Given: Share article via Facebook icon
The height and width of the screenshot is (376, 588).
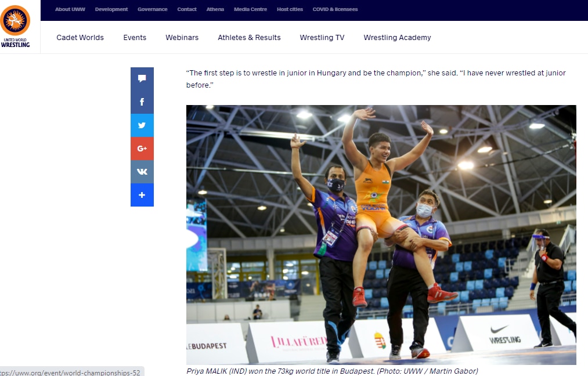Looking at the screenshot, I should 142,102.
